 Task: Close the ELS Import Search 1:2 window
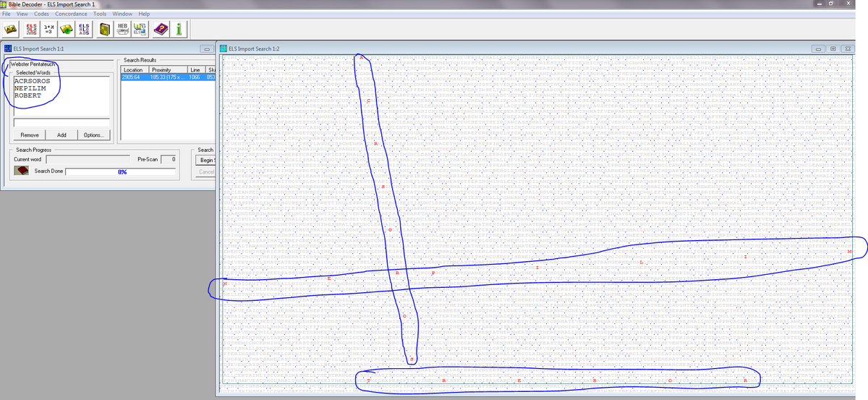coord(847,48)
